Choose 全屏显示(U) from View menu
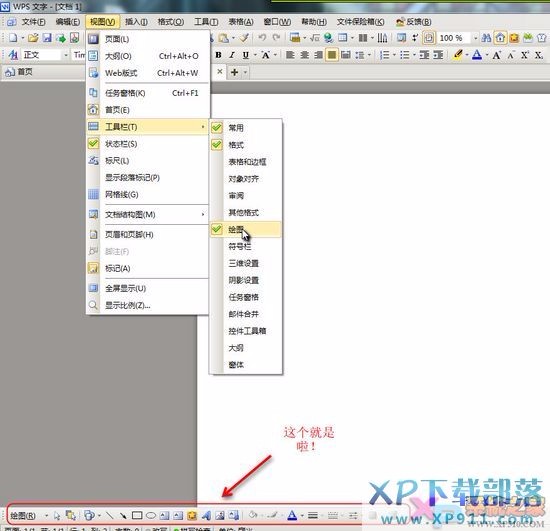This screenshot has height=531, width=550. point(147,288)
